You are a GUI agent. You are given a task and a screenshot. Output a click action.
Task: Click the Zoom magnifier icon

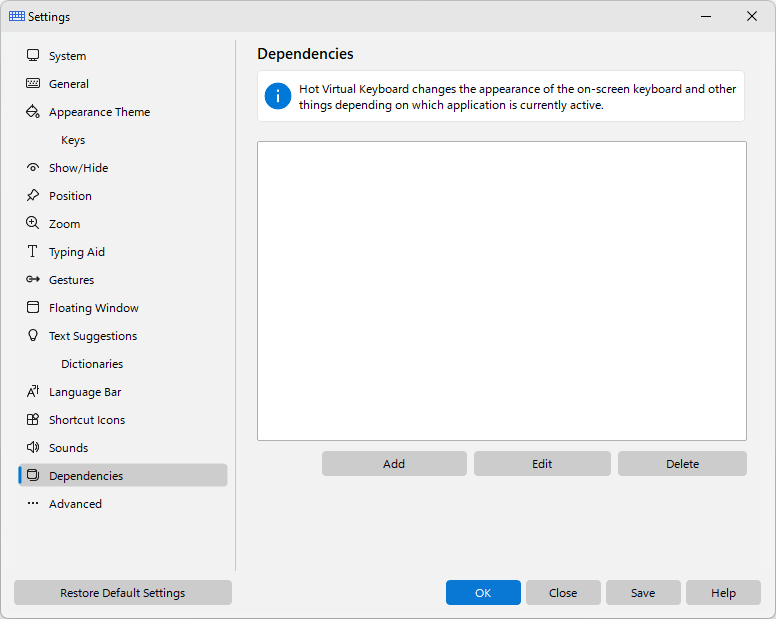coord(33,223)
